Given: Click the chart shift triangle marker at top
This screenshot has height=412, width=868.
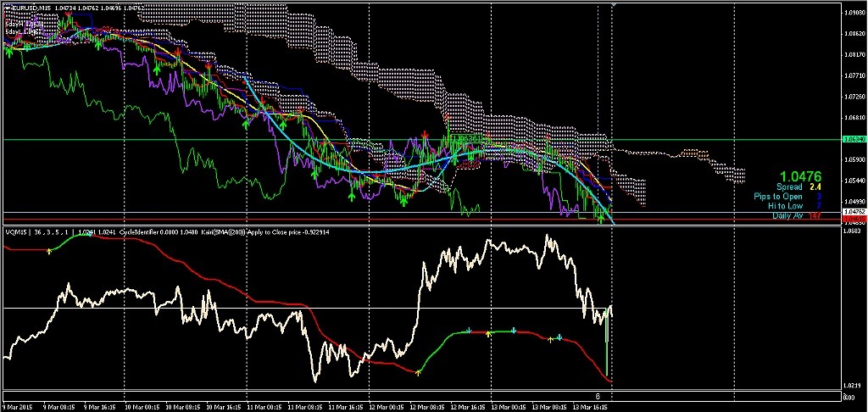Looking at the screenshot, I should coord(613,4).
